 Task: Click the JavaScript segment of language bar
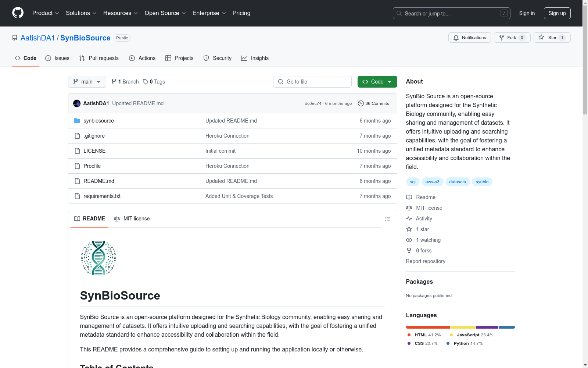[463, 327]
